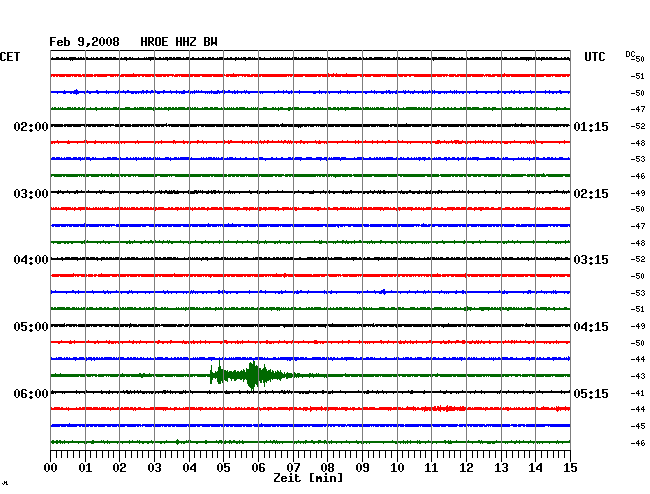
Task: Click minute tick label 02
Action: tap(119, 468)
